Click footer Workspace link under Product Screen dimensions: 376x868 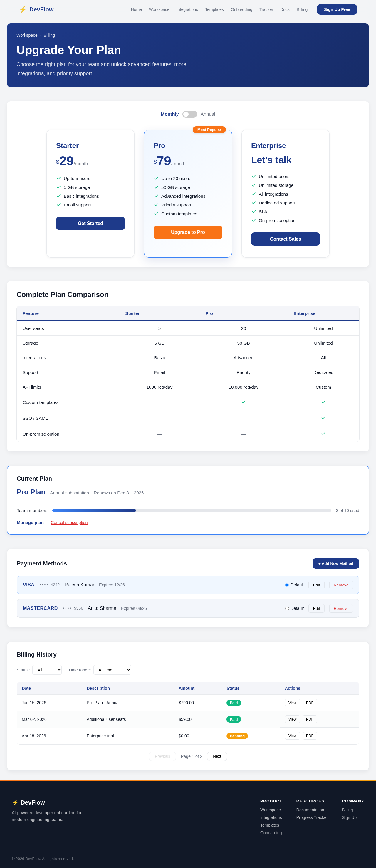pyautogui.click(x=270, y=810)
